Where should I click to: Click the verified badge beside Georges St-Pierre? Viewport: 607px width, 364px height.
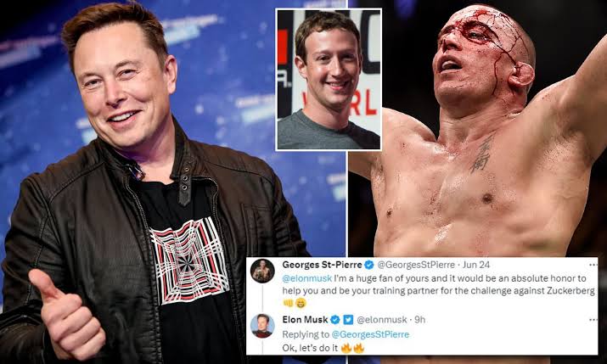[x=369, y=265]
